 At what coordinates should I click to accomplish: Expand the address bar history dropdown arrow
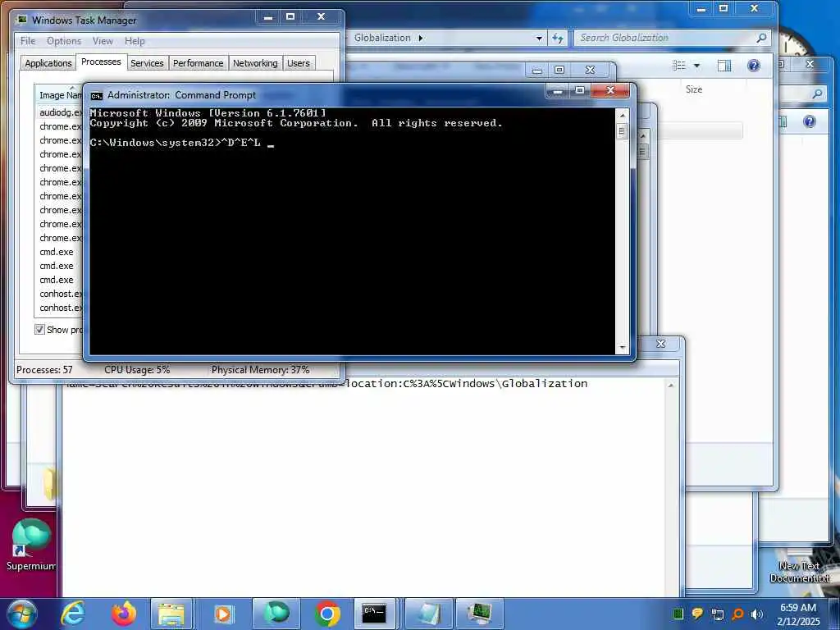click(x=539, y=38)
